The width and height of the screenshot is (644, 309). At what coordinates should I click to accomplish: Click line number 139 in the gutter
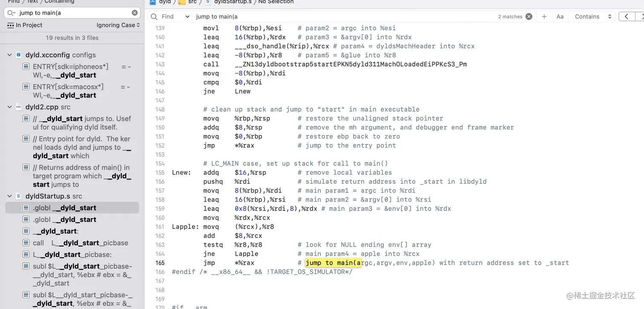160,28
